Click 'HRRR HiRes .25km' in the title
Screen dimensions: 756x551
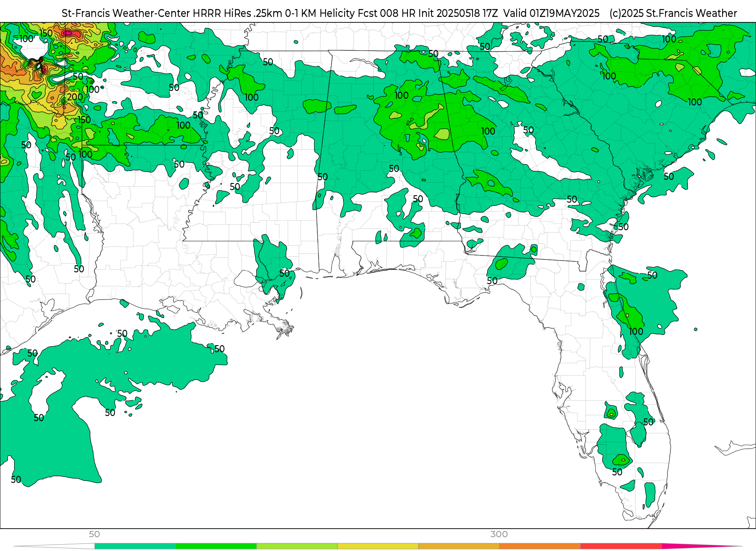237,13
